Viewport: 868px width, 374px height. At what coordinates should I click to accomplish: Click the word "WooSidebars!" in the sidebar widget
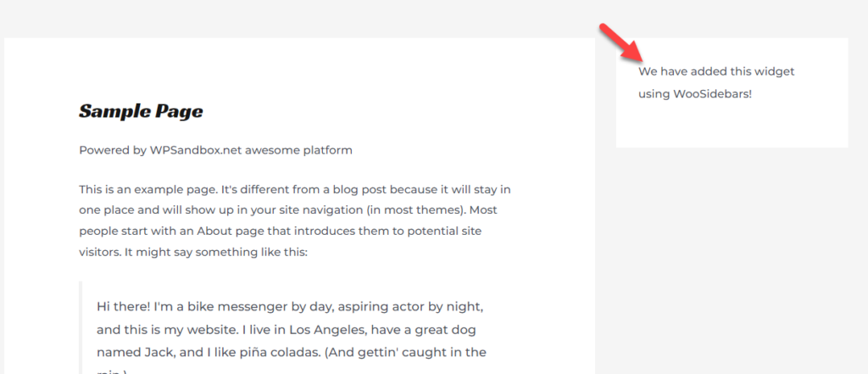pyautogui.click(x=712, y=93)
